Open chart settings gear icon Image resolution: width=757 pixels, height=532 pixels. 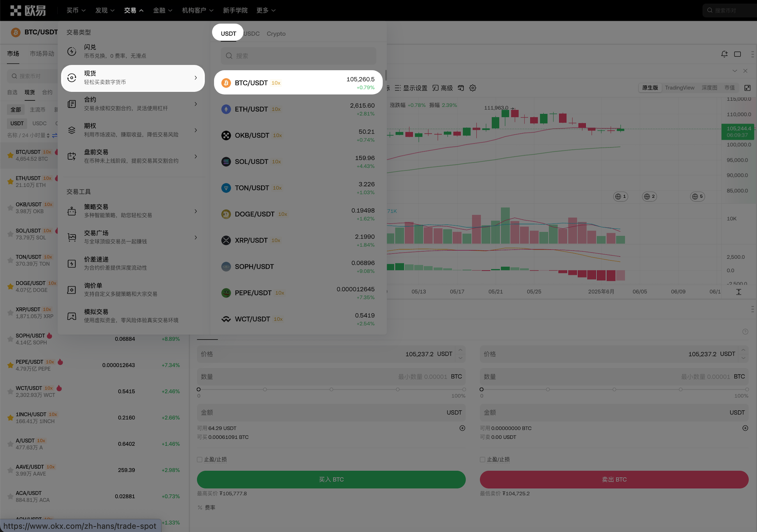click(x=472, y=88)
